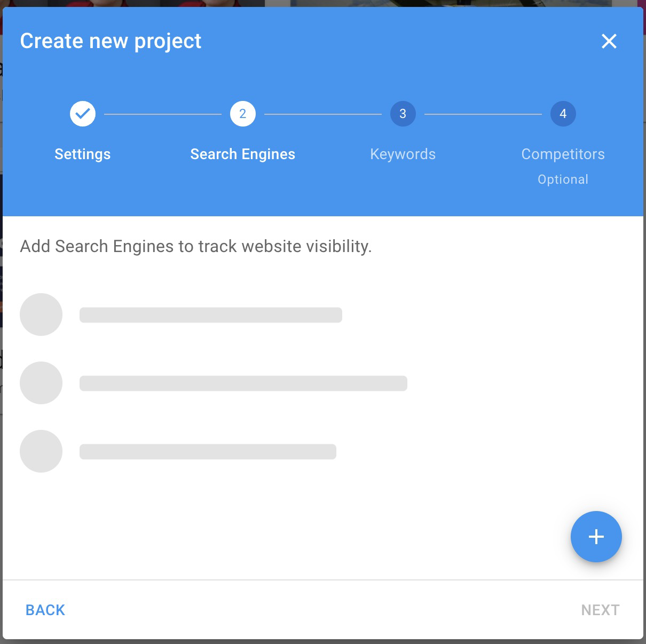Select the third placeholder text bar

[208, 452]
